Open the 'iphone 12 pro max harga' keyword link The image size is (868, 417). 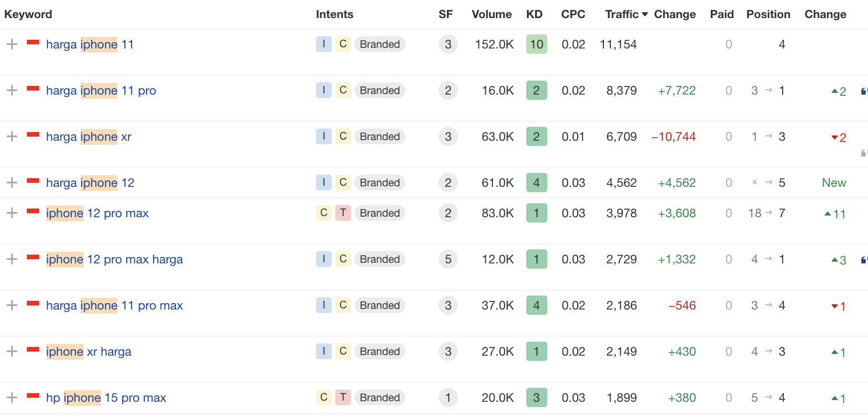(x=114, y=259)
